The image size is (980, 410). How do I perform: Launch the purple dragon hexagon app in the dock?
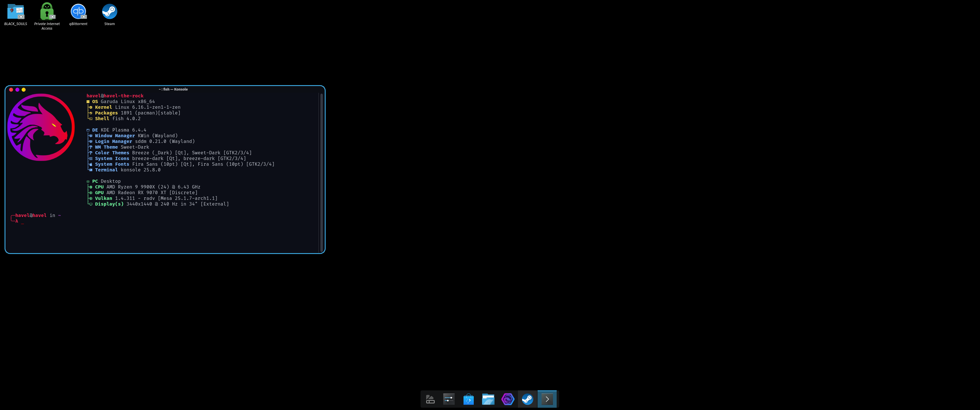508,399
